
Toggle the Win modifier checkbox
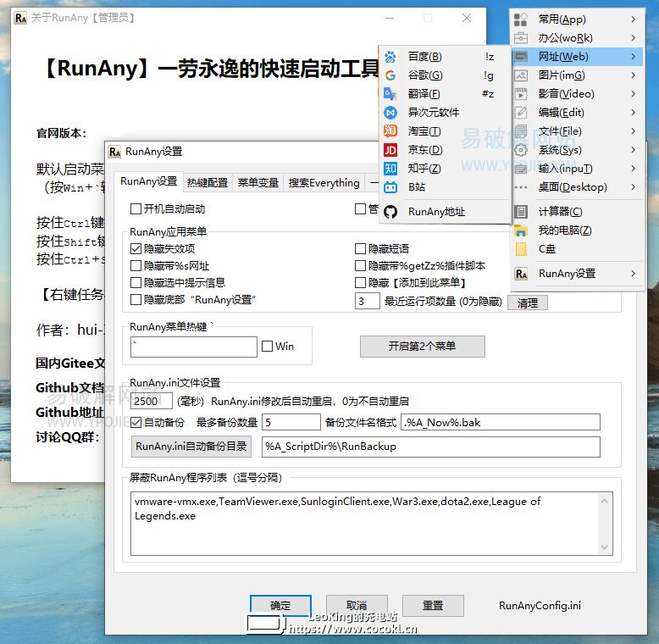pos(268,347)
